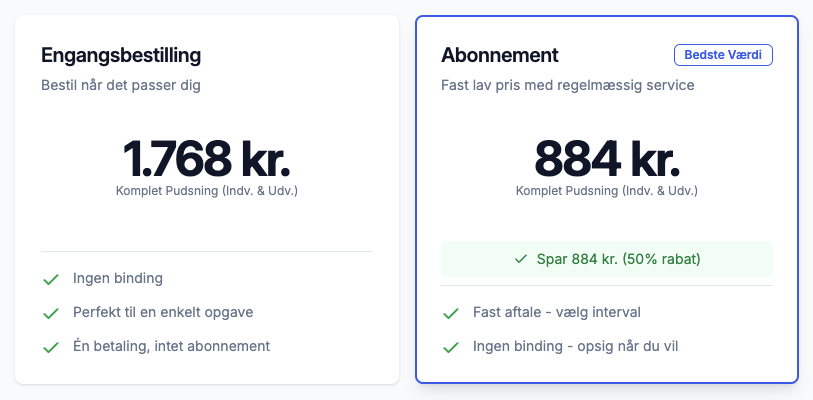Click the "Spar 884 kr. (50% rabat)" text

click(618, 259)
